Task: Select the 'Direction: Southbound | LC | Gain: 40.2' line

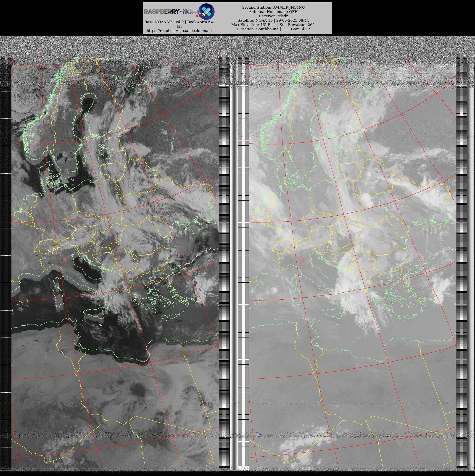Action: pyautogui.click(x=273, y=29)
